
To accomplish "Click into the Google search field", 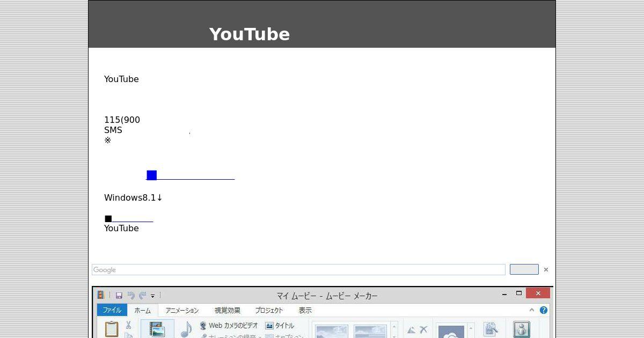I will (298, 269).
